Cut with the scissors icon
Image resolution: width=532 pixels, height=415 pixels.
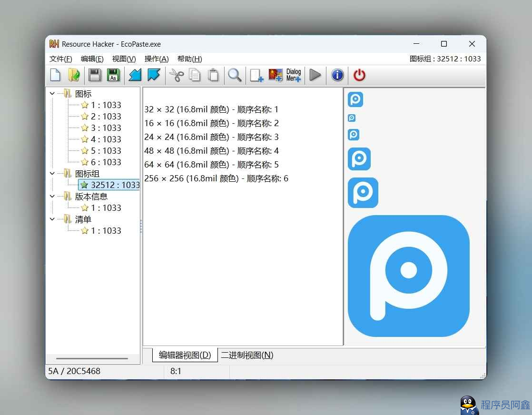click(x=176, y=75)
